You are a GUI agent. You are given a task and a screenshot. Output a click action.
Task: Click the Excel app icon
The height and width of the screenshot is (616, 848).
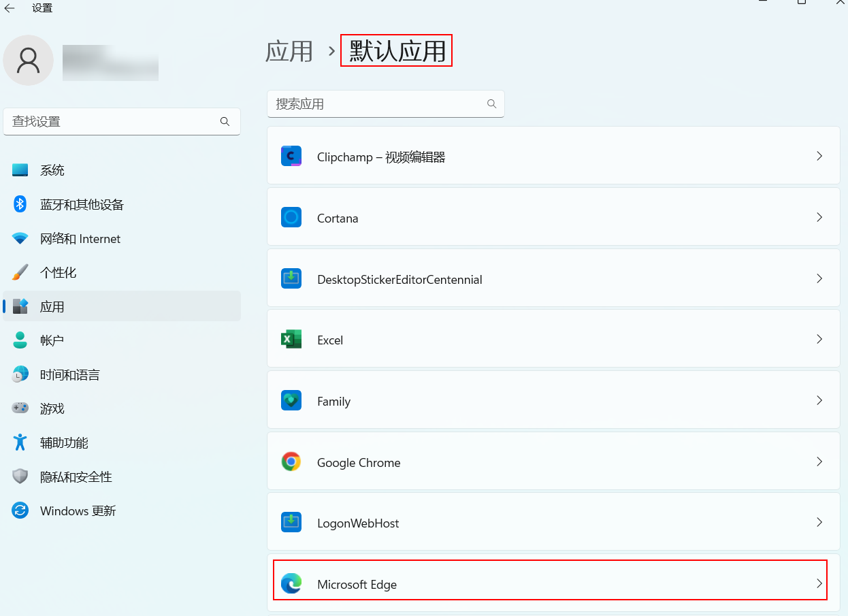[291, 340]
